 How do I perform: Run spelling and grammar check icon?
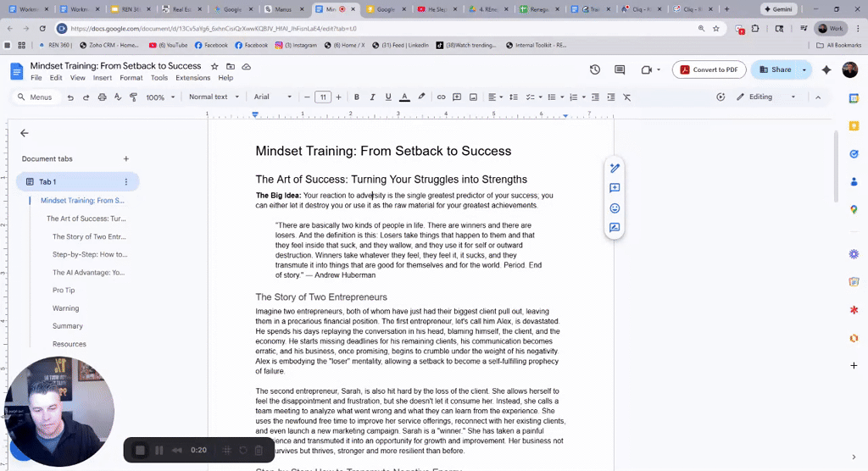tap(118, 97)
